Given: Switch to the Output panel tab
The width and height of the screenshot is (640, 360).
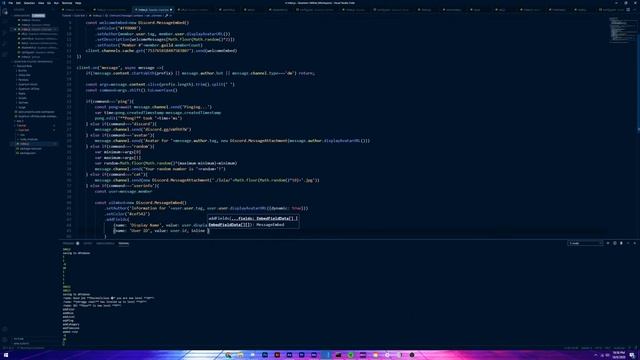Looking at the screenshot, I should click(x=88, y=243).
